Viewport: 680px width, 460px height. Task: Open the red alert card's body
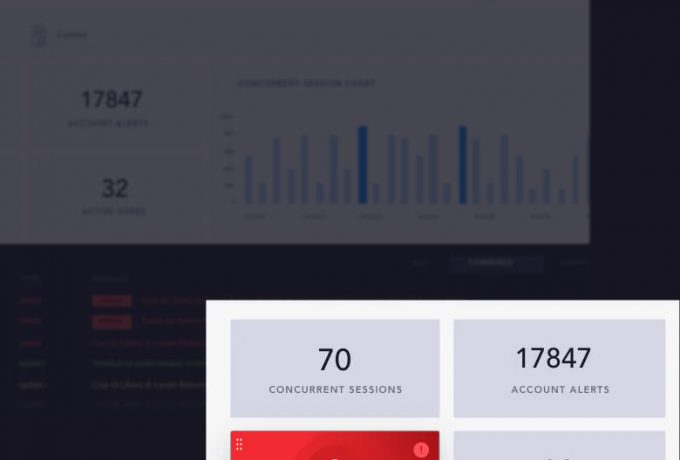pyautogui.click(x=335, y=452)
